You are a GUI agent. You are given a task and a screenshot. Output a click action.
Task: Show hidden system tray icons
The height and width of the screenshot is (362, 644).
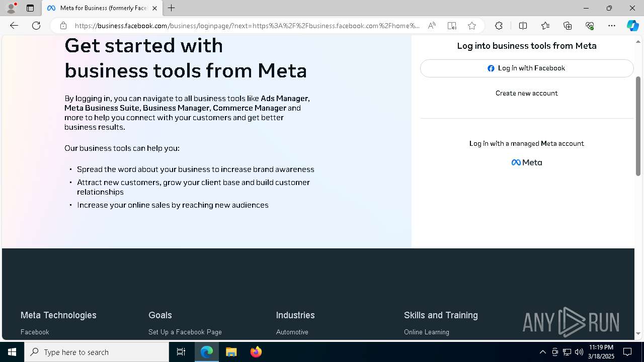pyautogui.click(x=542, y=352)
